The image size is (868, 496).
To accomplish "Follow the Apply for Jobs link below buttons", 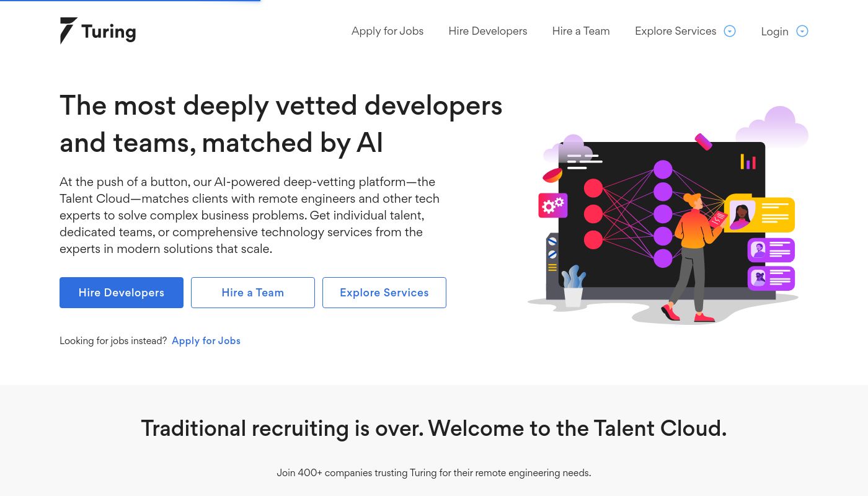I will coord(206,340).
